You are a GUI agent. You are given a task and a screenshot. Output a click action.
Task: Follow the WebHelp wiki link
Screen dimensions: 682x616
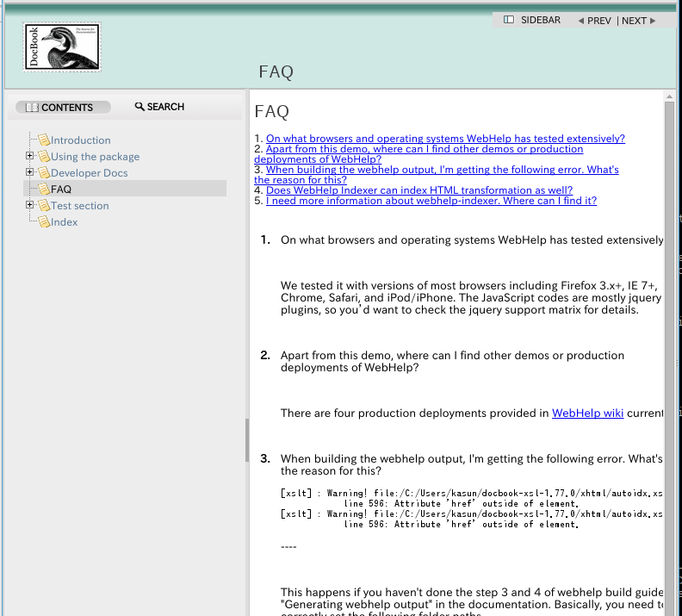tap(587, 413)
